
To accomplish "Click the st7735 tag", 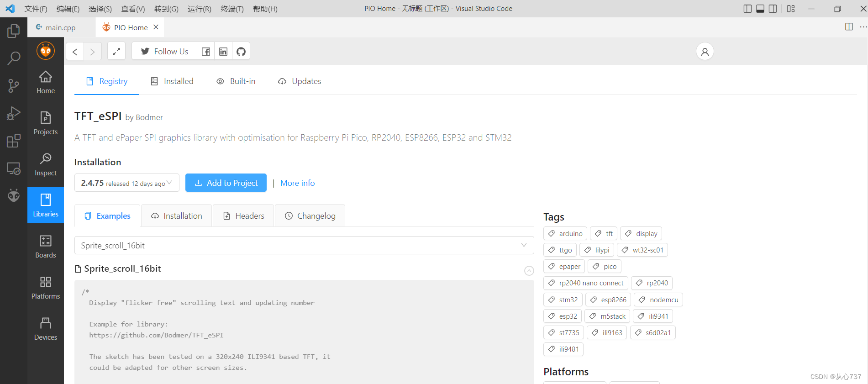I will [563, 332].
